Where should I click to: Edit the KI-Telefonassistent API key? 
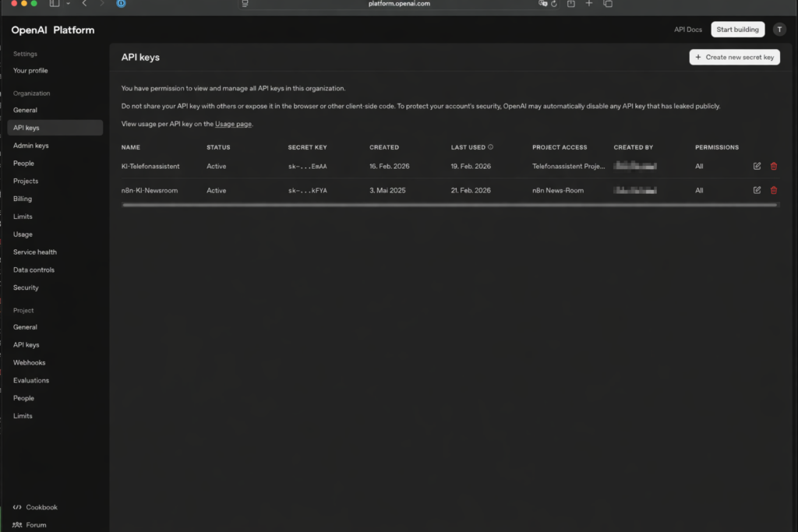point(757,166)
